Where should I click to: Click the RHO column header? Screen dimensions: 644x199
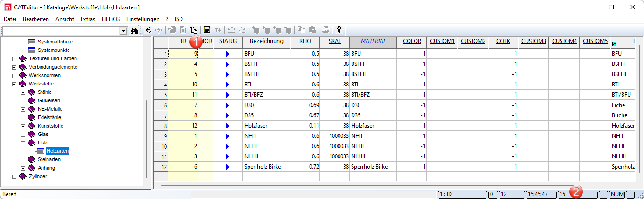tap(305, 41)
